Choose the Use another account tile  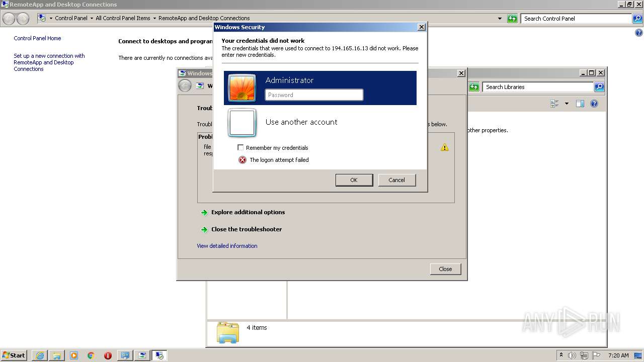pos(320,122)
